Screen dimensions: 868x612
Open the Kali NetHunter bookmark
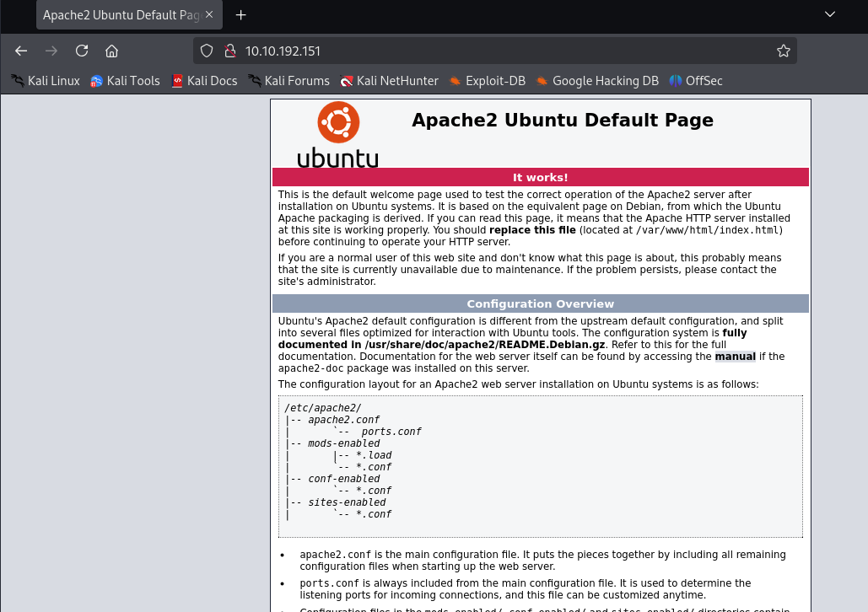pos(390,81)
